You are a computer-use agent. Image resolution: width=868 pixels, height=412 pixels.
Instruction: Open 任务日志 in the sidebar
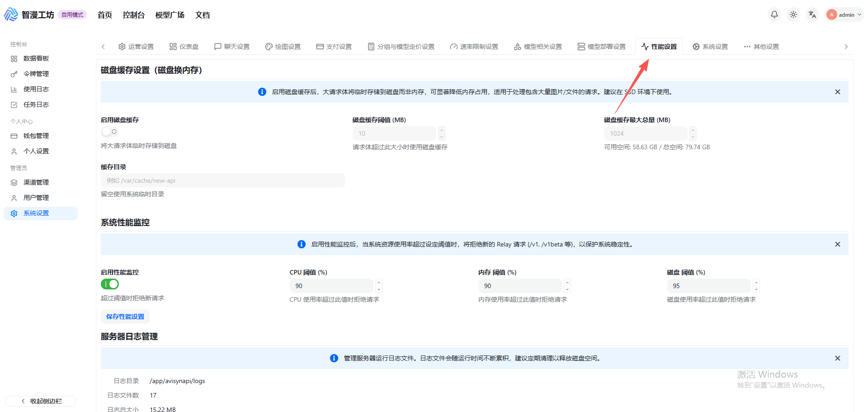coord(41,104)
